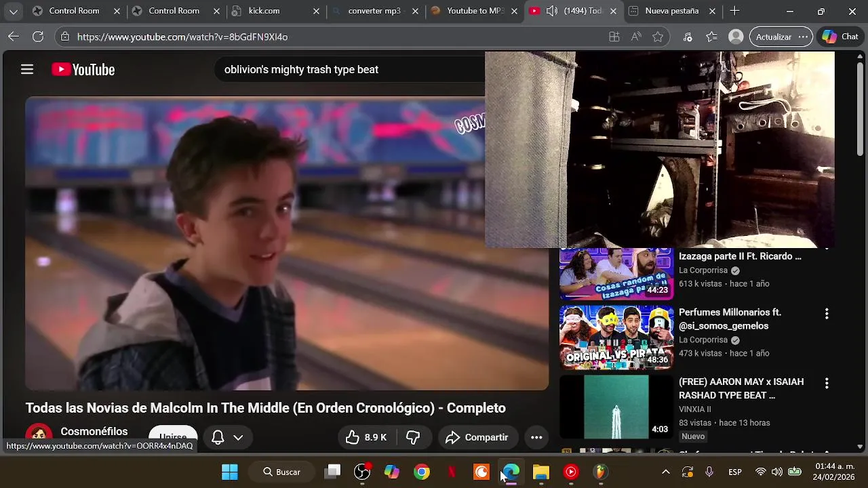The width and height of the screenshot is (868, 488).
Task: Open tab search dropdown at tab strip start
Action: tap(13, 11)
